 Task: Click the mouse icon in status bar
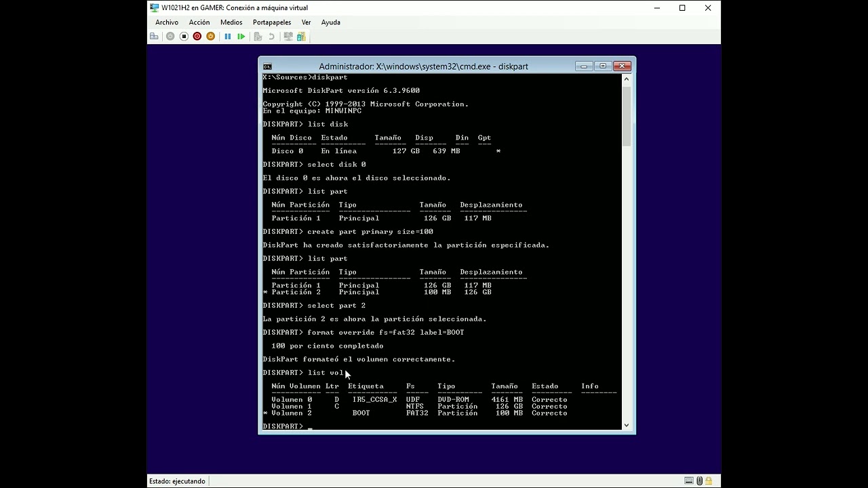click(x=700, y=481)
